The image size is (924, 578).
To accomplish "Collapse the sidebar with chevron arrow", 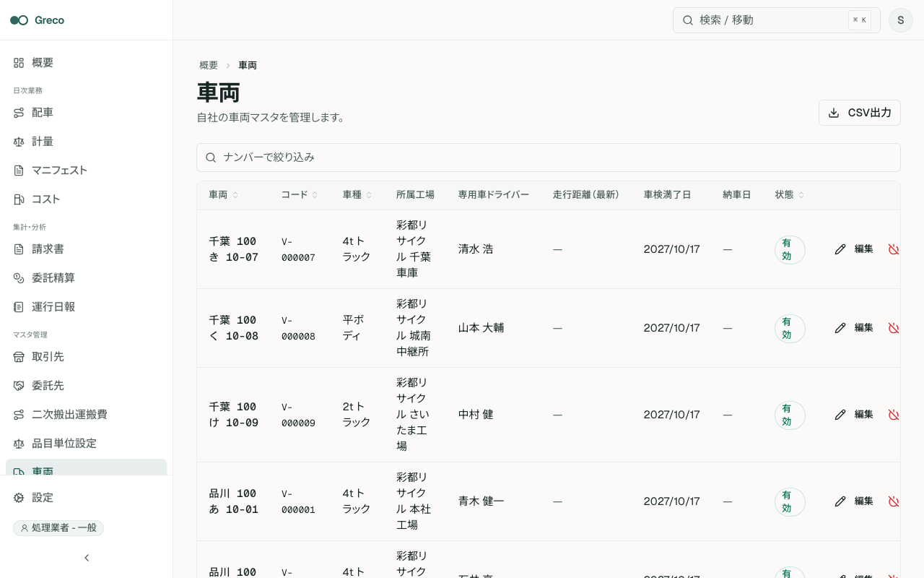I will tap(87, 558).
